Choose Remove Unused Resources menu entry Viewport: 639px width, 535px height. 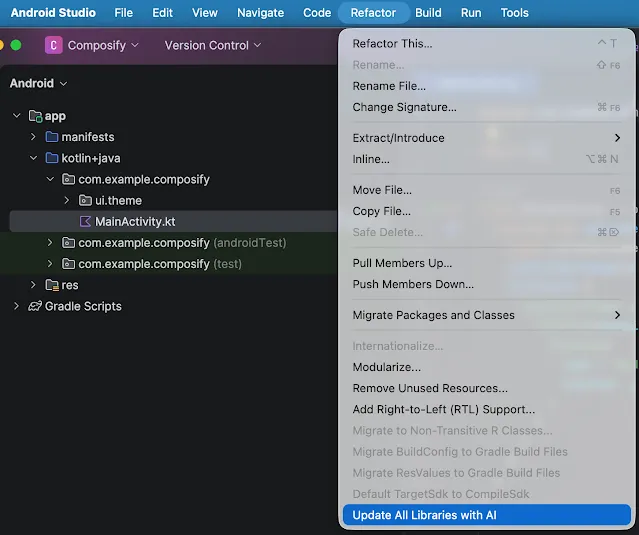point(430,388)
